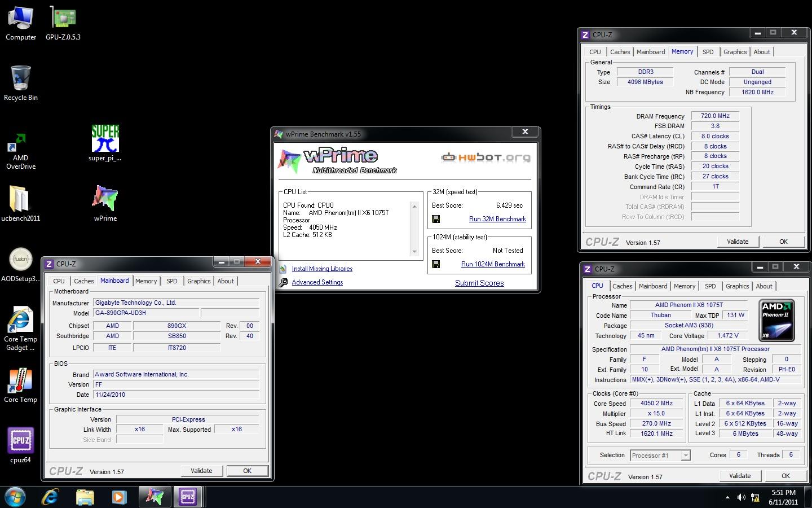Click the hwbot.org logo in wPrime
This screenshot has height=508, width=812.
click(x=486, y=157)
